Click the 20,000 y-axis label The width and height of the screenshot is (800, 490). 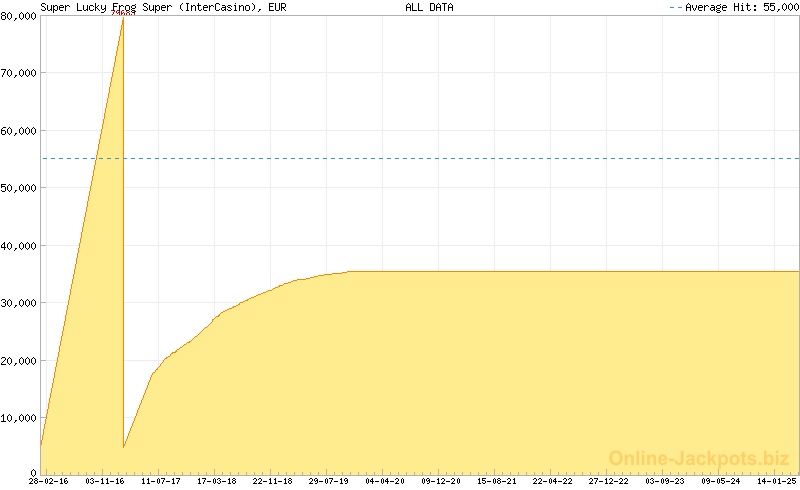[19, 361]
